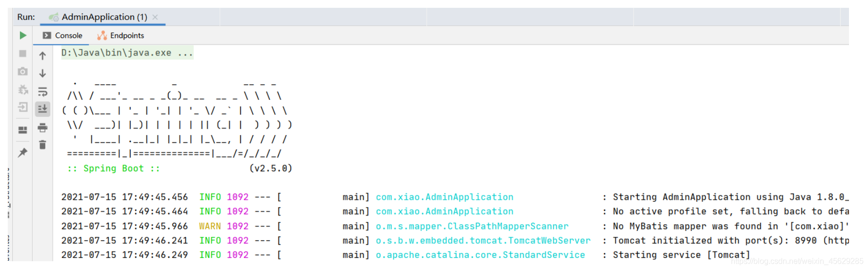Click the bug-with-gear icon in left strip
Screen dimensions: 868x270
[x=23, y=90]
